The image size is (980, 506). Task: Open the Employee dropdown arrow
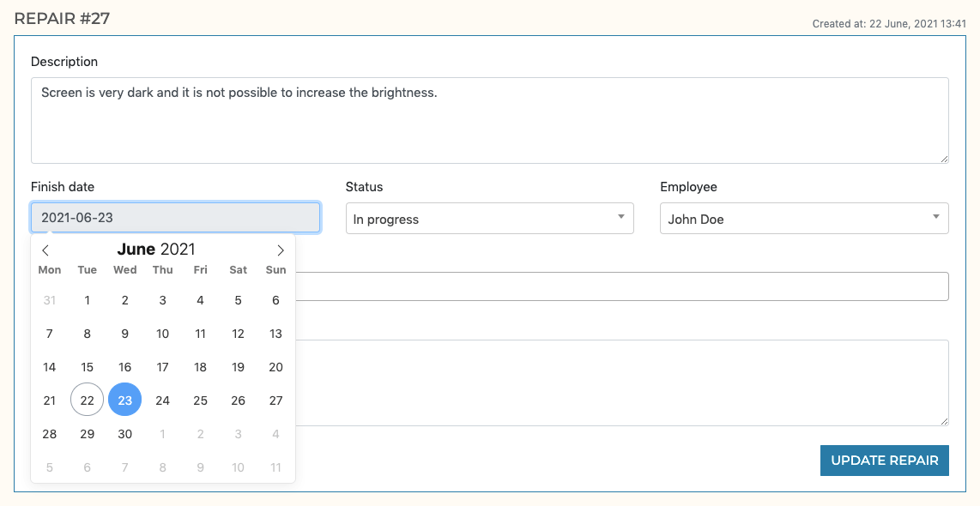coord(936,218)
